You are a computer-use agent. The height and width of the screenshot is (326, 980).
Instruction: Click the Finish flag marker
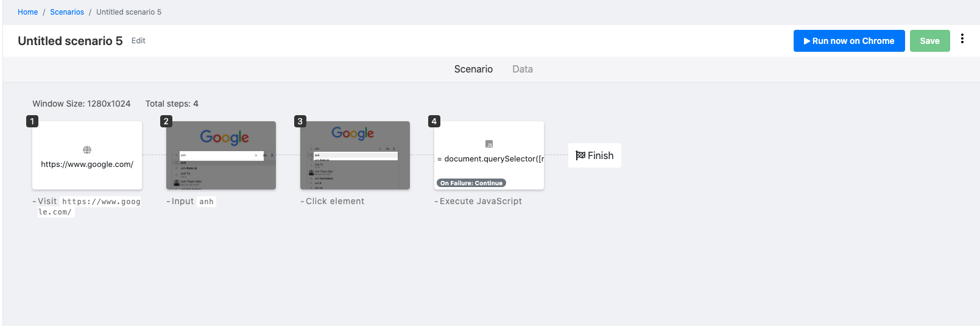tap(594, 155)
